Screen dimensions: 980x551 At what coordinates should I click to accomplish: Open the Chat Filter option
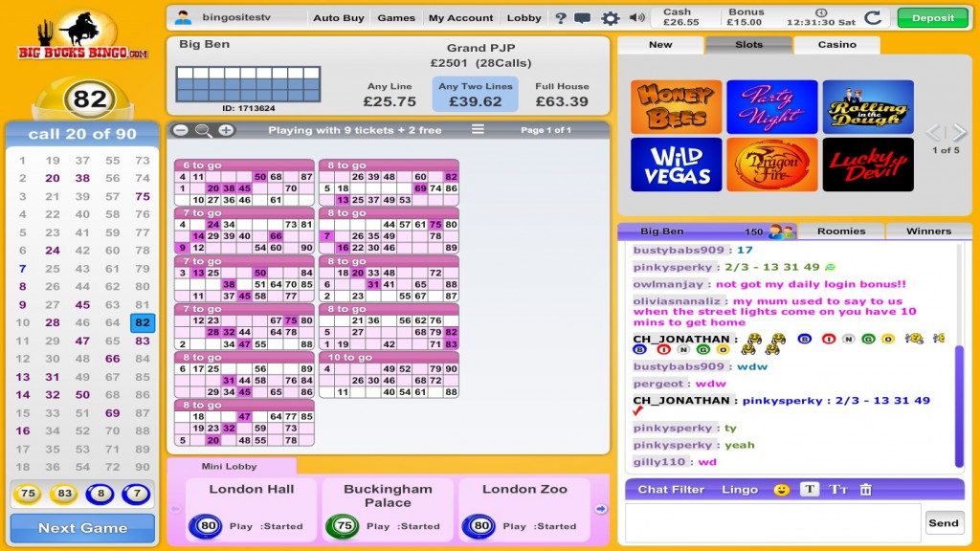pos(671,490)
